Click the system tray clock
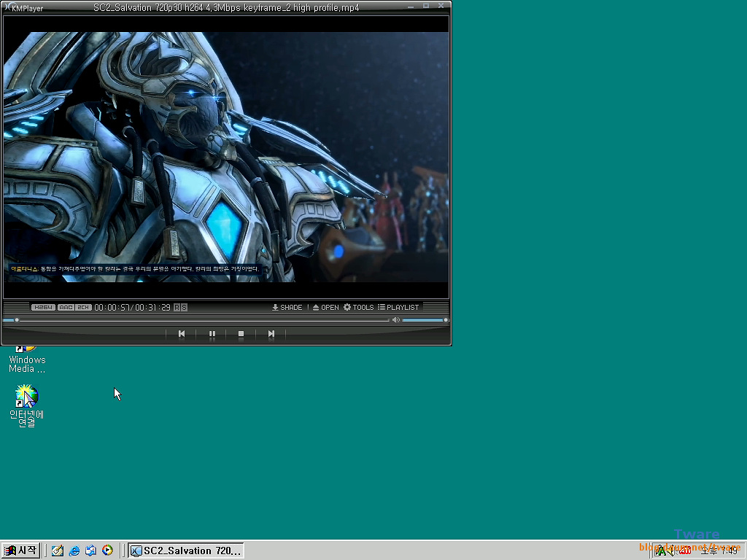Image resolution: width=747 pixels, height=560 pixels. [719, 551]
